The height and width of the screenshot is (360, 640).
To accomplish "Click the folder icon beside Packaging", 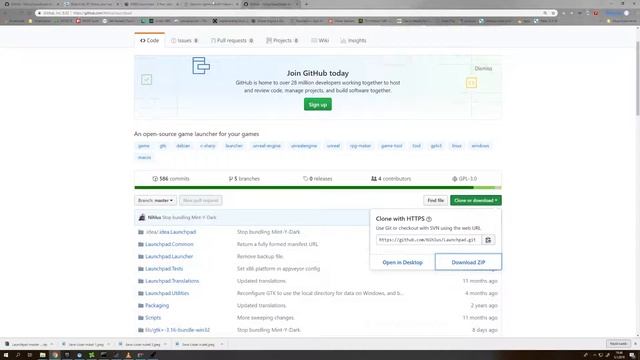I will pyautogui.click(x=141, y=305).
